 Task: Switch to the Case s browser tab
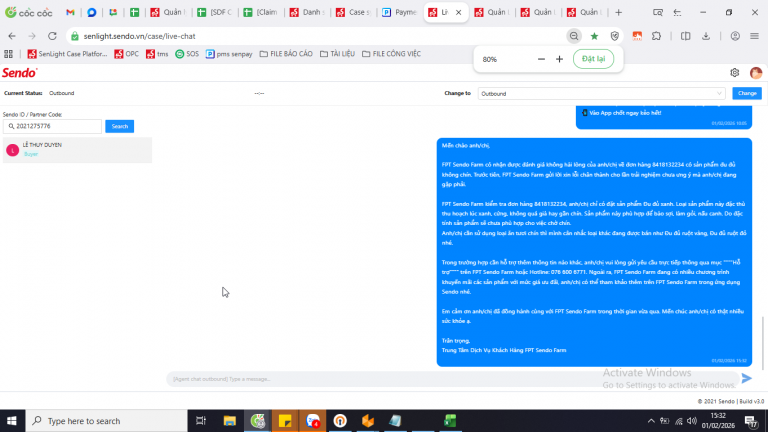point(353,12)
